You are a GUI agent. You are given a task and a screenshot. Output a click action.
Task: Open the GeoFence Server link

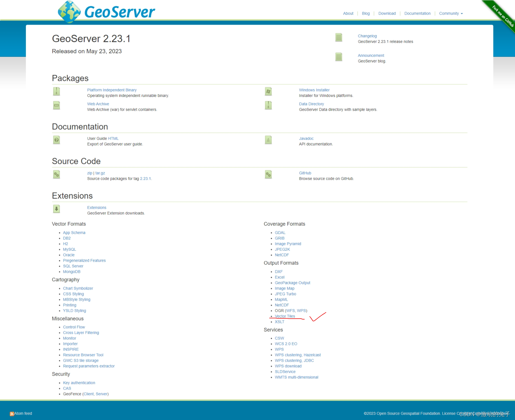click(102, 394)
